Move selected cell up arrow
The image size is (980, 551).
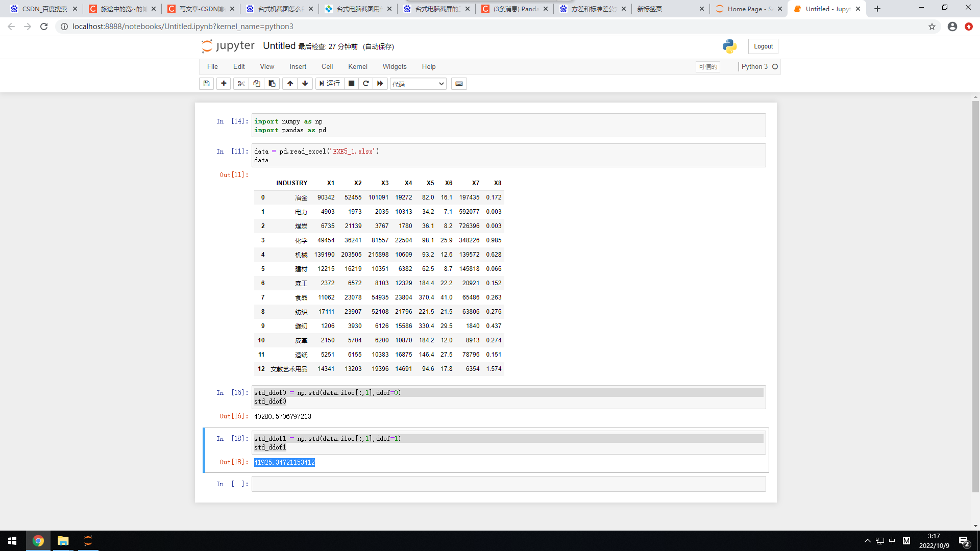(x=290, y=84)
